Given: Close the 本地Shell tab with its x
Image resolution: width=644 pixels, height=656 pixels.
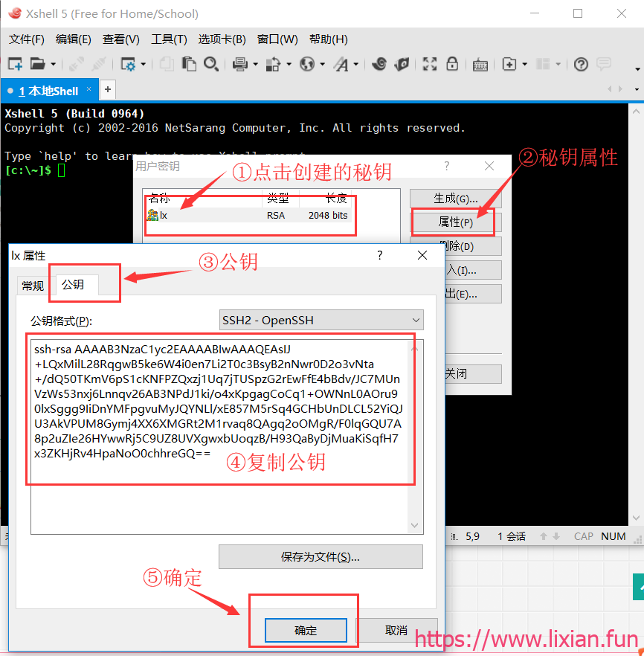Looking at the screenshot, I should (88, 89).
